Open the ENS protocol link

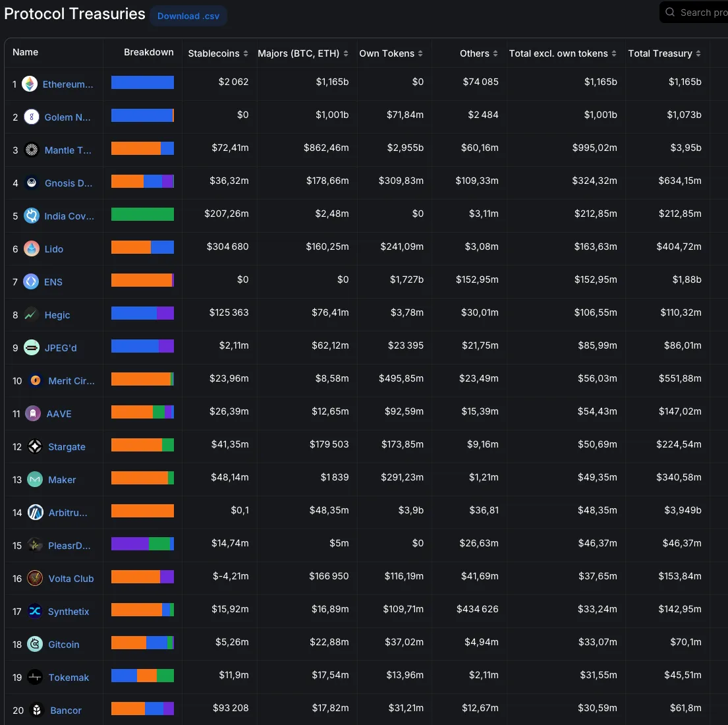(x=53, y=282)
